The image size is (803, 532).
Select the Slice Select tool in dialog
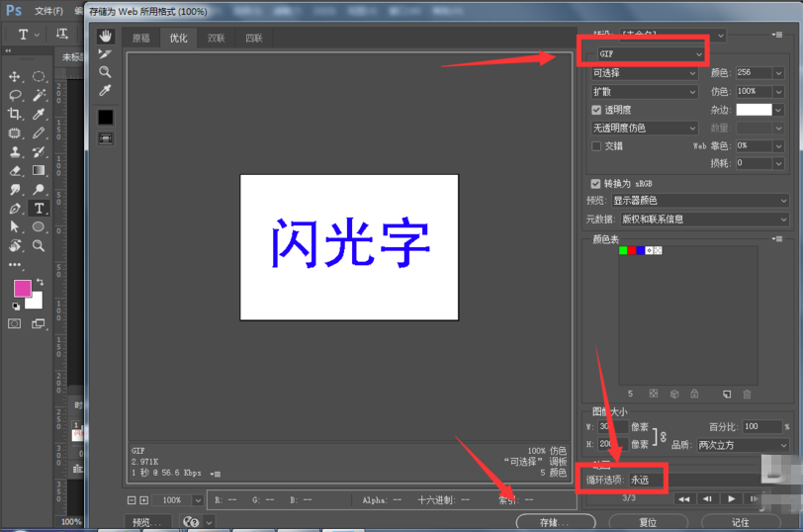click(105, 54)
